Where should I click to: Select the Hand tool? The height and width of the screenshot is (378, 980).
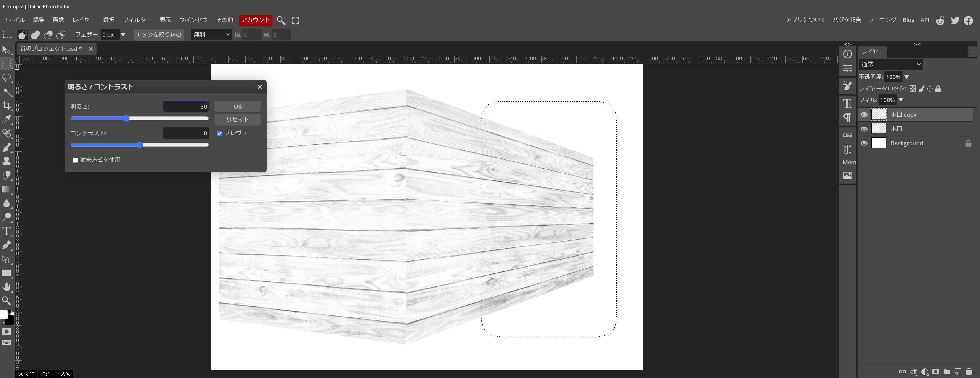(6, 287)
